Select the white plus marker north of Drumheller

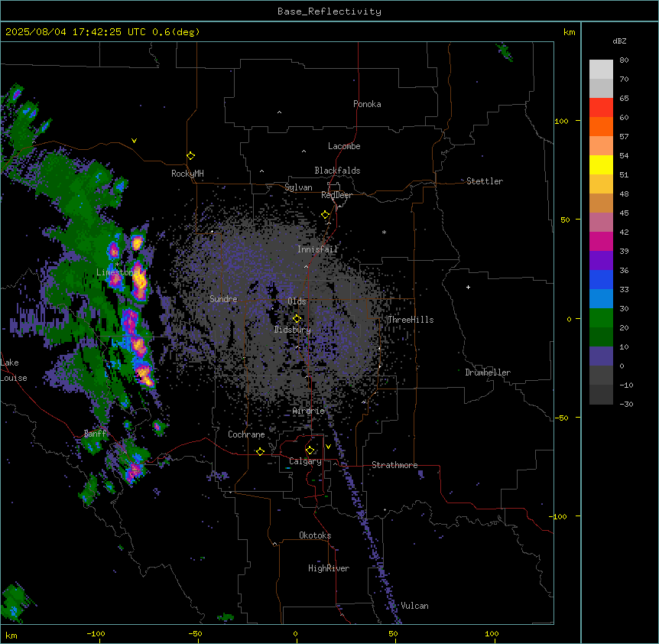[x=468, y=287]
